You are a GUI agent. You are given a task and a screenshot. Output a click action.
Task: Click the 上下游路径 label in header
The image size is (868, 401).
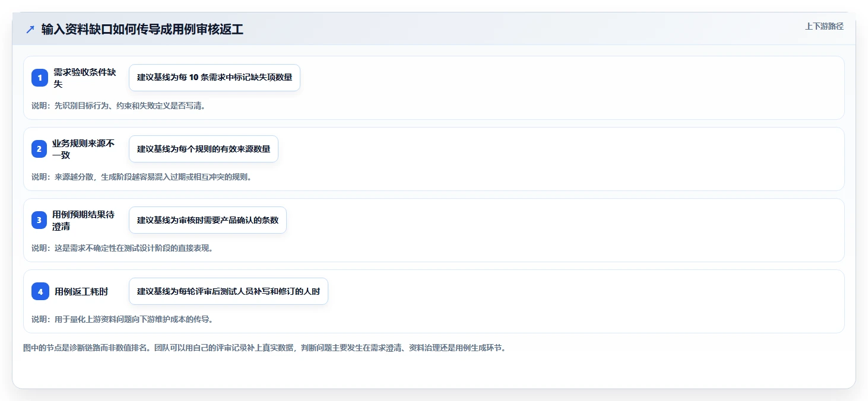tap(824, 26)
